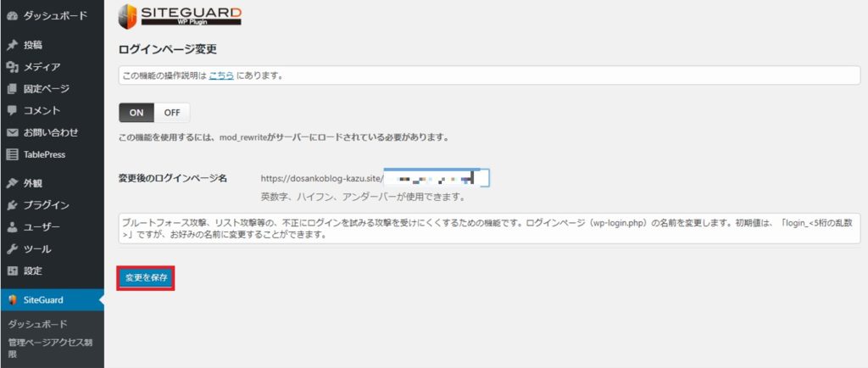Click the plug icon beside プラグイン

(12, 205)
